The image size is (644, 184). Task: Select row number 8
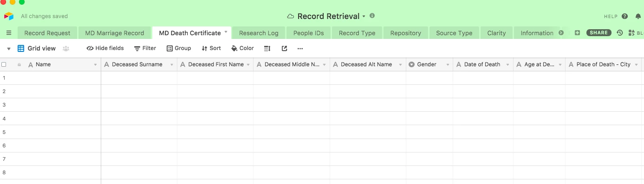coord(4,172)
